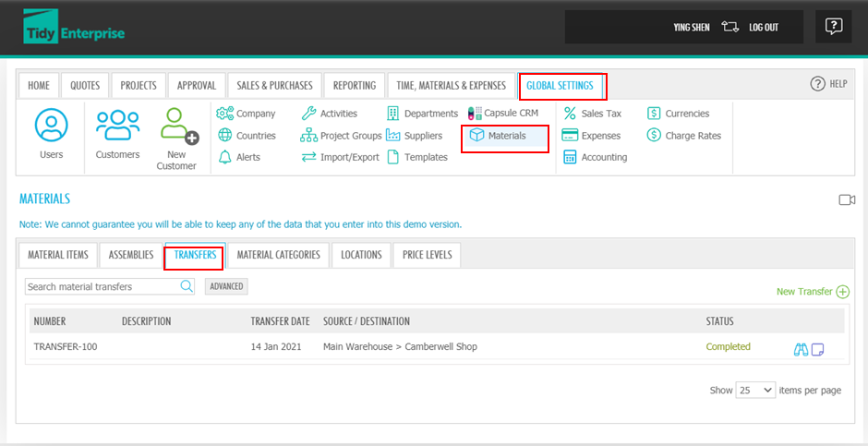Open the note icon for TRANSFER-100
The height and width of the screenshot is (446, 868).
coord(817,349)
